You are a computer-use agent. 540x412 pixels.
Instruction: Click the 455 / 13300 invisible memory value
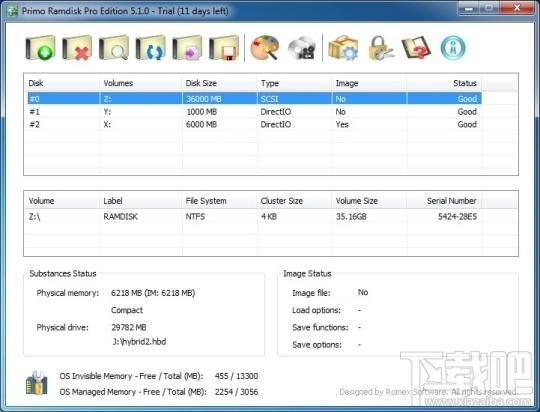(236, 376)
